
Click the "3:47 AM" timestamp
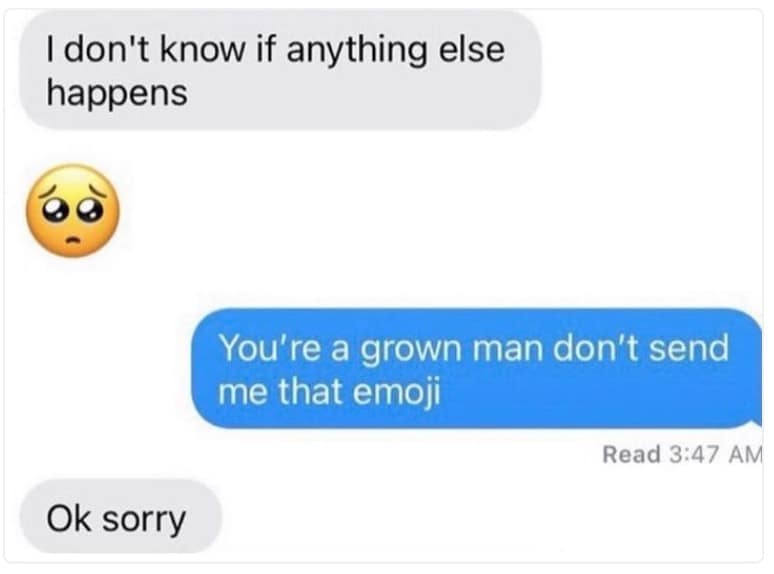pos(717,454)
